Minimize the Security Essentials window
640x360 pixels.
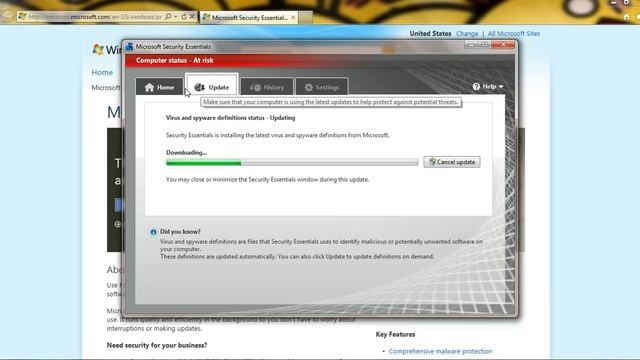tap(471, 44)
